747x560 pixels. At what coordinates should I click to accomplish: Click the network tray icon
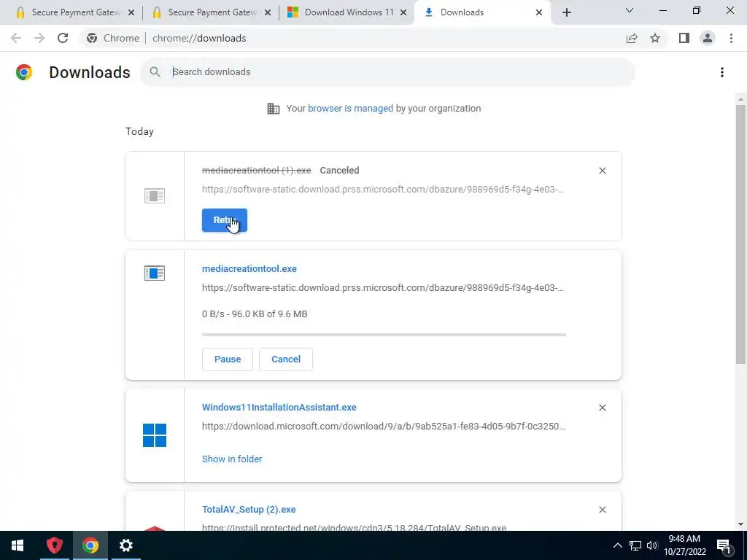pyautogui.click(x=635, y=545)
